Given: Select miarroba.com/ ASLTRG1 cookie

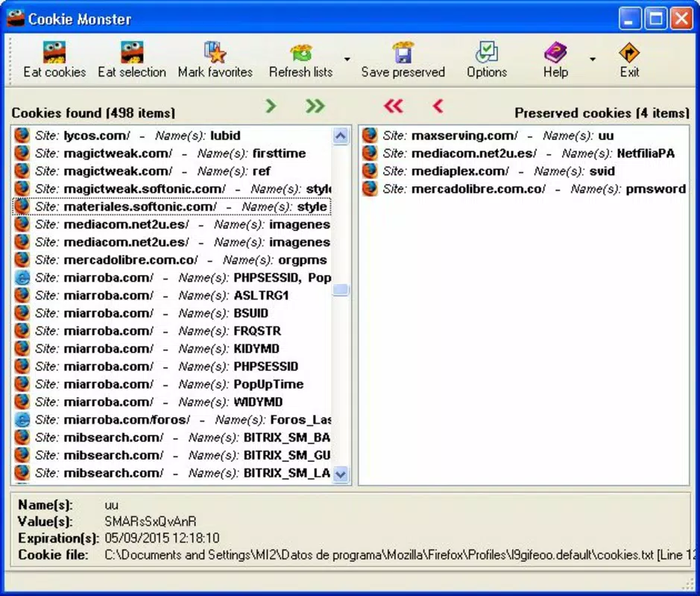Looking at the screenshot, I should coord(172,295).
